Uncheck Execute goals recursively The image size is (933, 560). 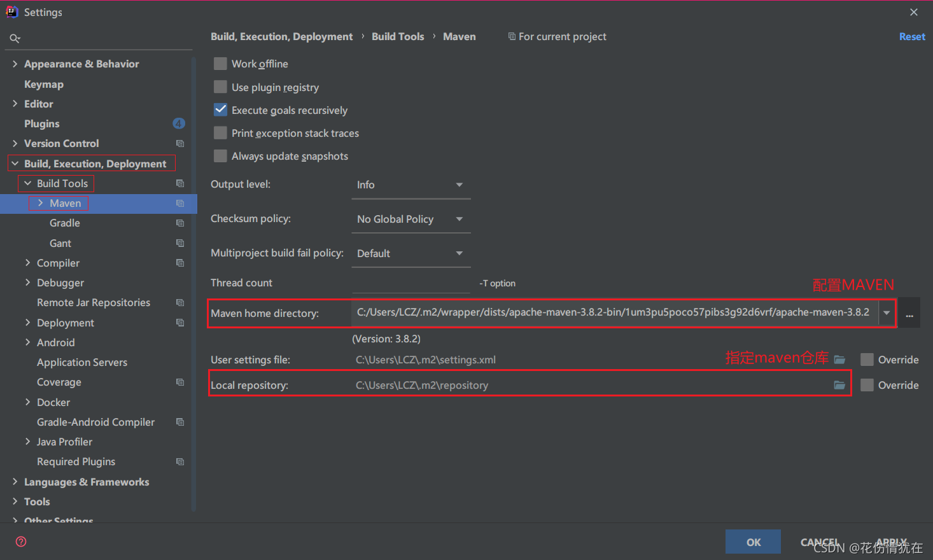coord(220,109)
